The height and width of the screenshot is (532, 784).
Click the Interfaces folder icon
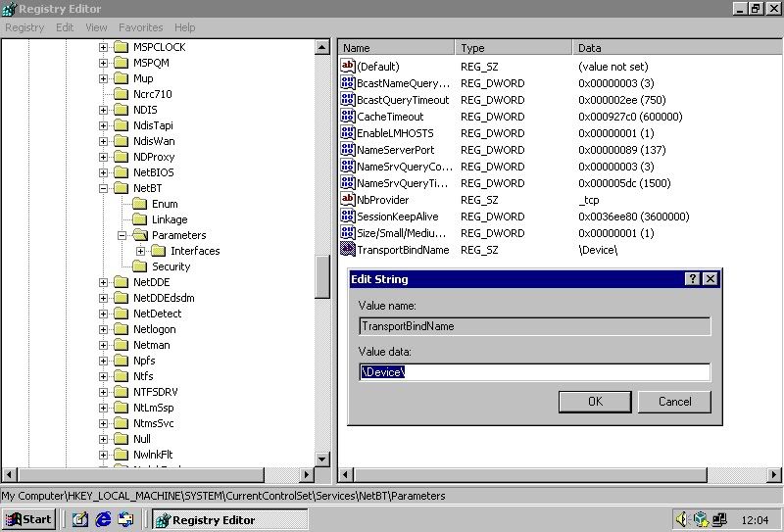159,251
